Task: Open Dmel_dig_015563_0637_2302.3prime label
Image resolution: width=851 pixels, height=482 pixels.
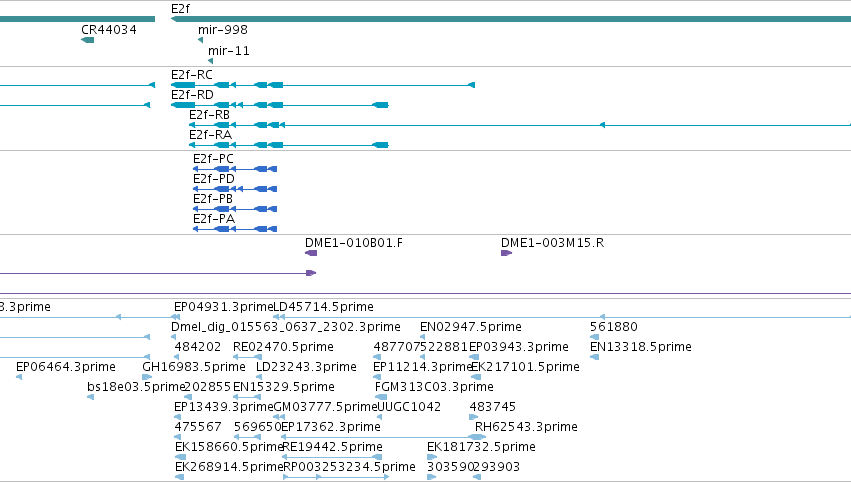Action: coord(285,327)
